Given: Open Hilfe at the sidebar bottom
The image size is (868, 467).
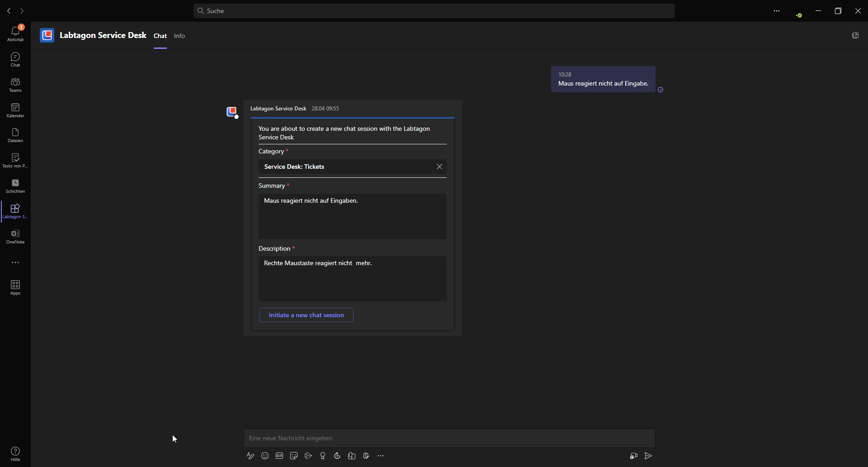Looking at the screenshot, I should (15, 454).
